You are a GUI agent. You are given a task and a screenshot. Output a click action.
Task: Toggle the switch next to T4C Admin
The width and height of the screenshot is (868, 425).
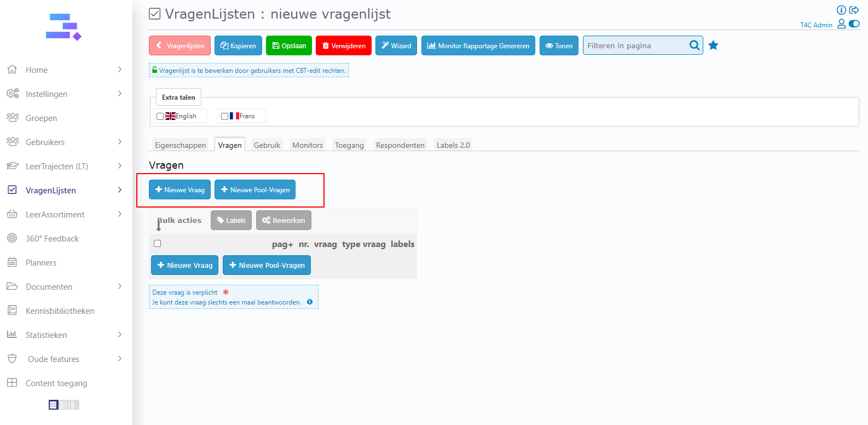click(x=854, y=24)
